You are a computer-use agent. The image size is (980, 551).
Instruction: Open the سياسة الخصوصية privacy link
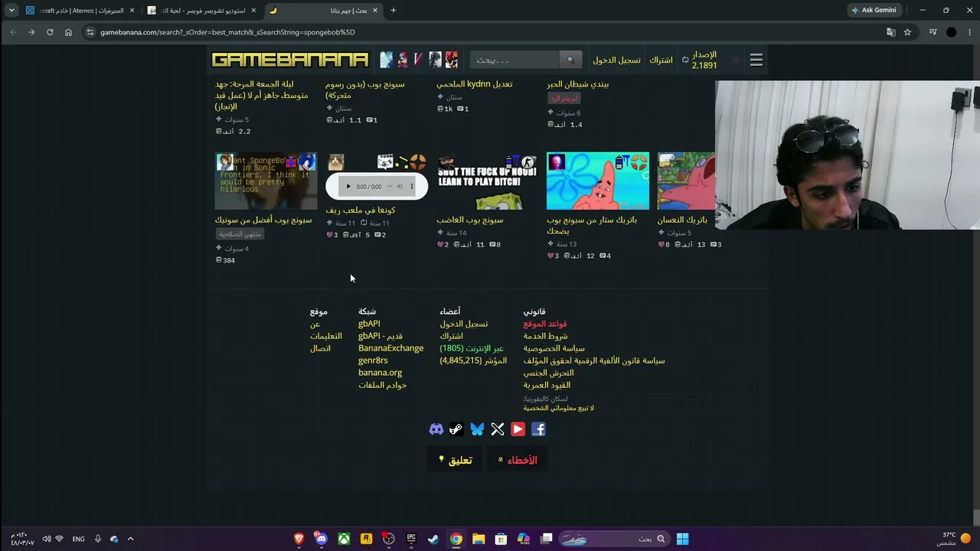554,348
